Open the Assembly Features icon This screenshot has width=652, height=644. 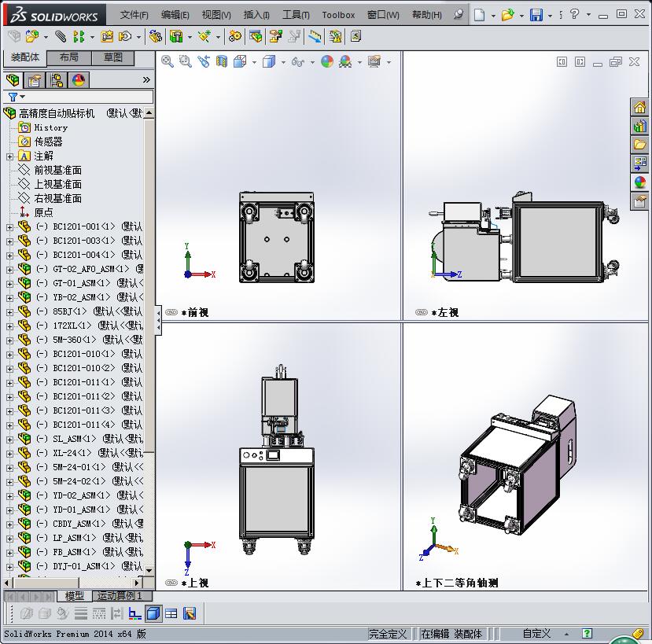(176, 37)
